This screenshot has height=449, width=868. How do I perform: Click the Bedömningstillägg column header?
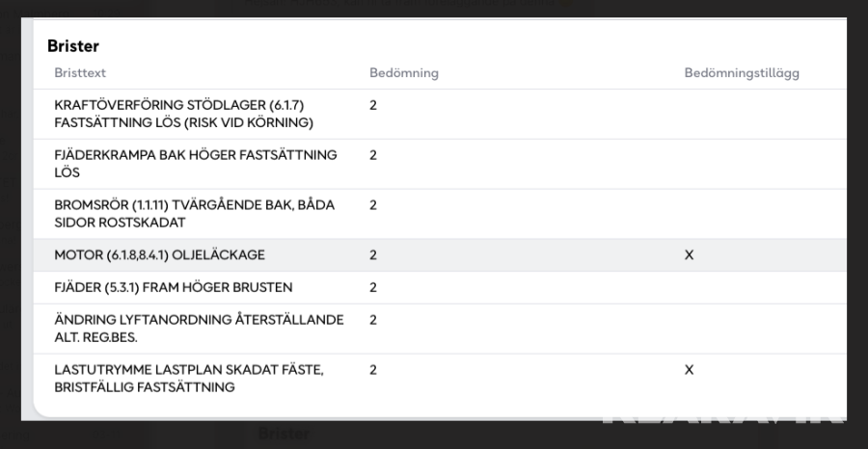741,73
